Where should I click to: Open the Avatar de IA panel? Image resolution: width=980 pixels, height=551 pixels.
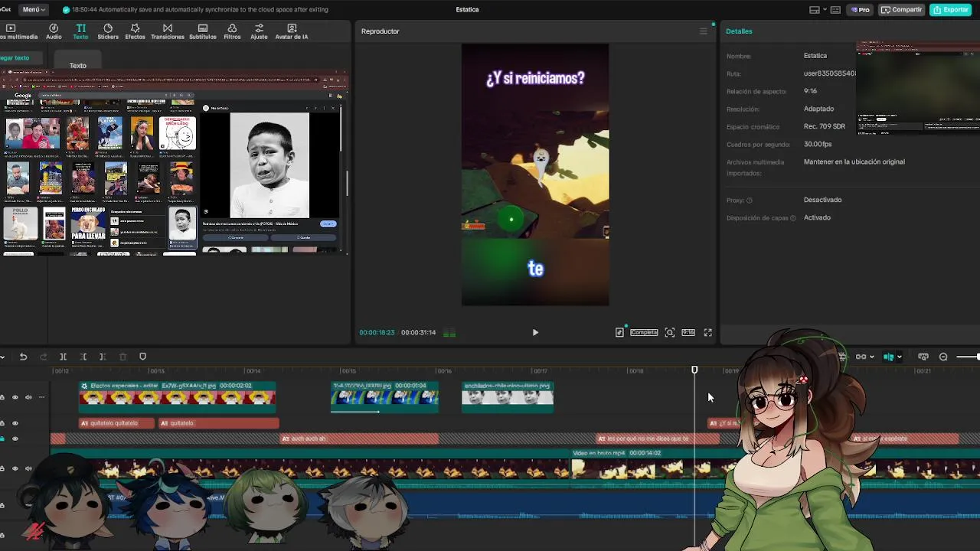point(292,31)
